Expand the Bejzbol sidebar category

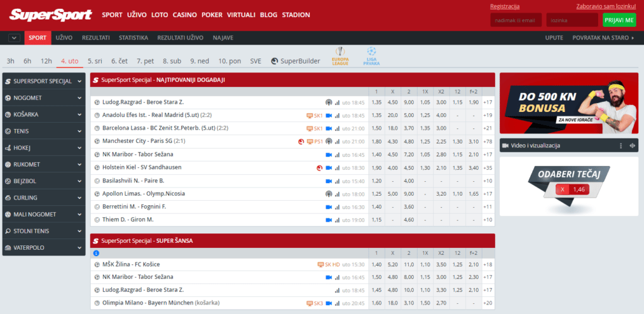(x=44, y=181)
